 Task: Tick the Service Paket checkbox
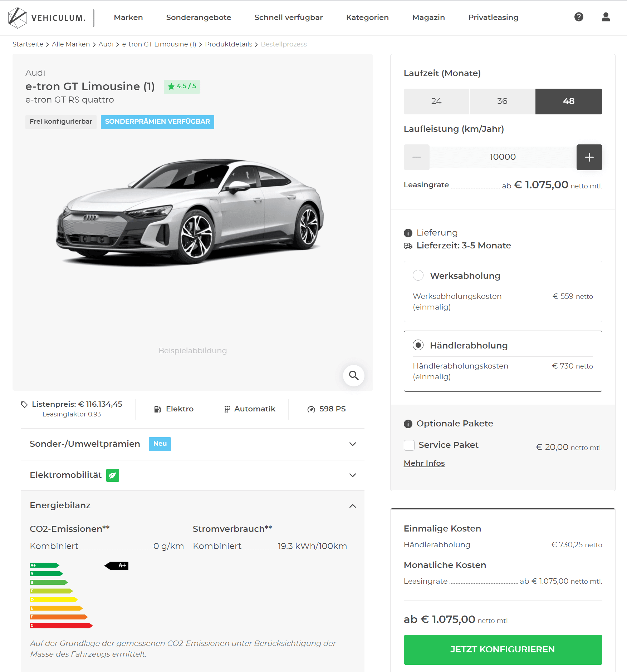click(409, 445)
